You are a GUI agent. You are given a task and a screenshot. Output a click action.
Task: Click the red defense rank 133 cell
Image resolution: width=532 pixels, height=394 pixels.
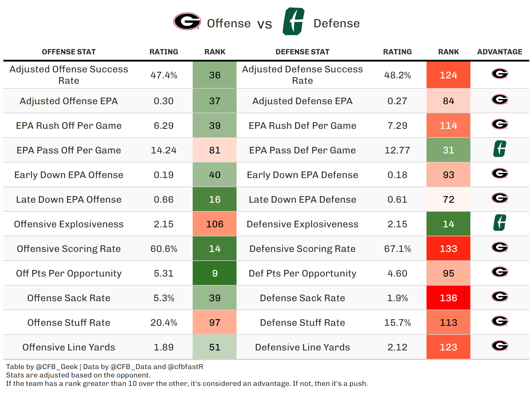[448, 249]
